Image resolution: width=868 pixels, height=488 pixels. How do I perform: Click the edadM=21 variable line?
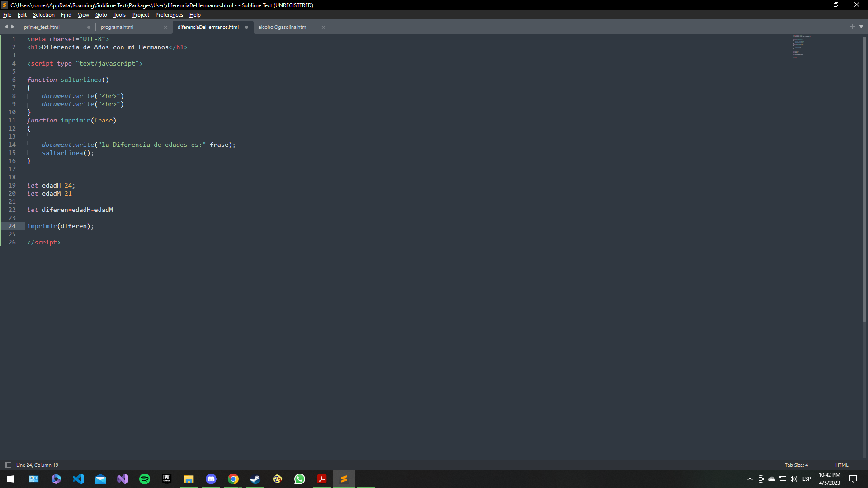coord(49,193)
